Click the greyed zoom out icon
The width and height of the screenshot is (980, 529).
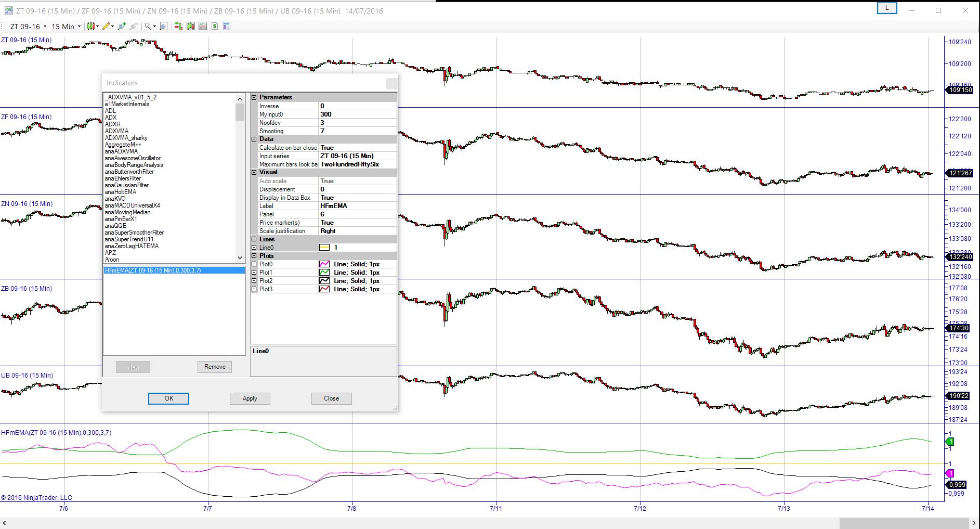(134, 27)
